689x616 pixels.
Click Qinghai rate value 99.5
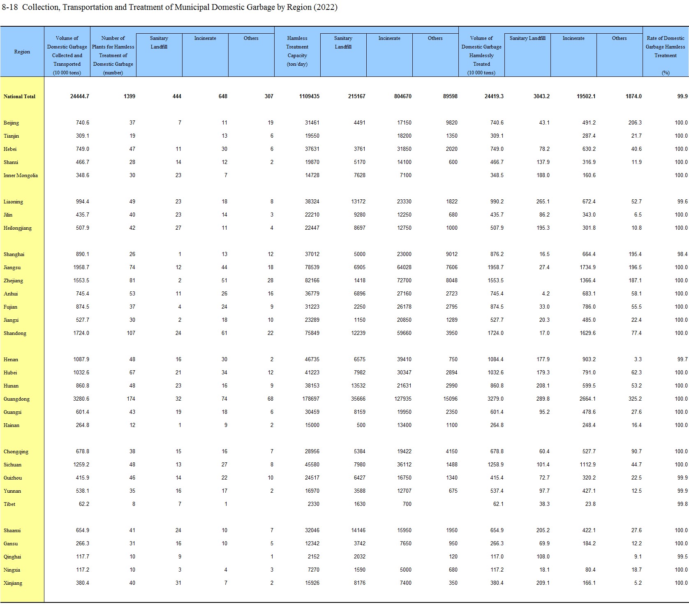click(682, 557)
